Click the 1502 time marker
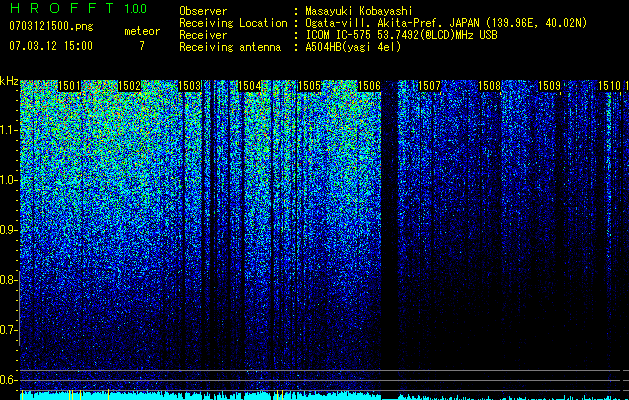 pyautogui.click(x=130, y=86)
